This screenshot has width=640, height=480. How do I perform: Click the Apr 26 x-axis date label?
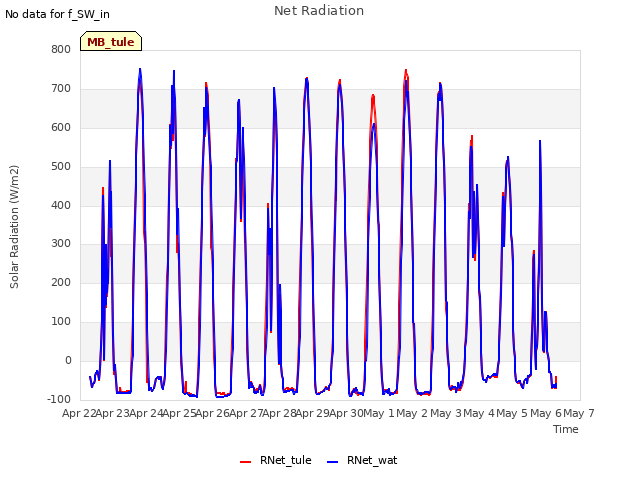[213, 413]
